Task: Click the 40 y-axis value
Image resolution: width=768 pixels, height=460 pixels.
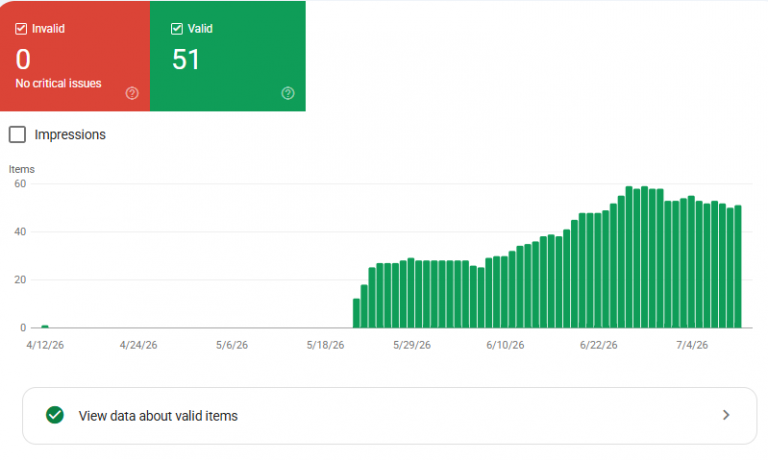Action: [20, 232]
